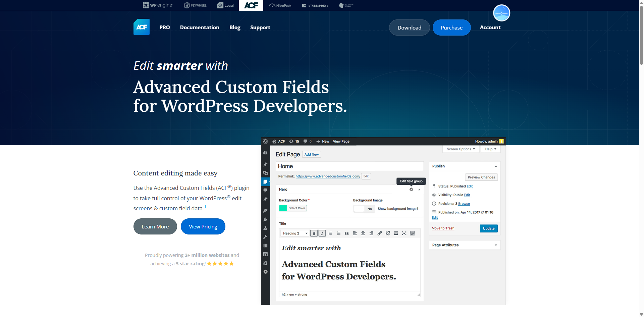Open the Documentation menu item
The image size is (644, 317).
199,28
